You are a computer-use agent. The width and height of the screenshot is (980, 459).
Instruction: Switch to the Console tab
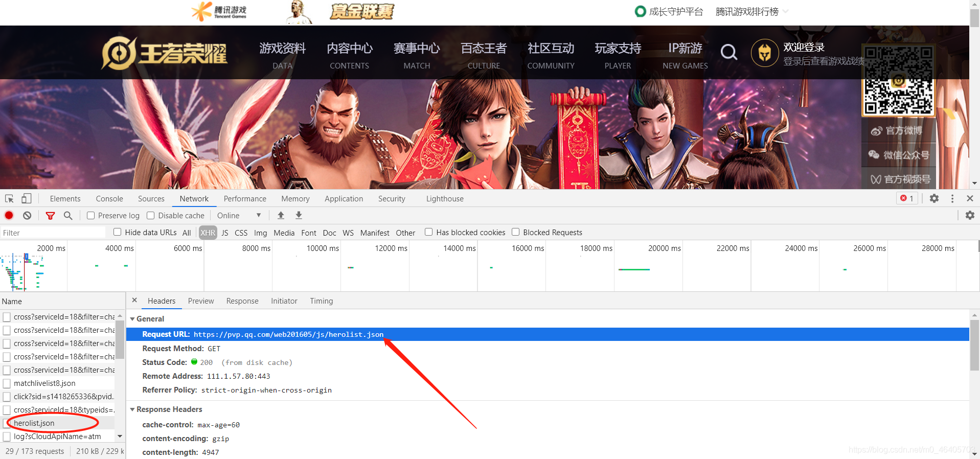pyautogui.click(x=109, y=198)
